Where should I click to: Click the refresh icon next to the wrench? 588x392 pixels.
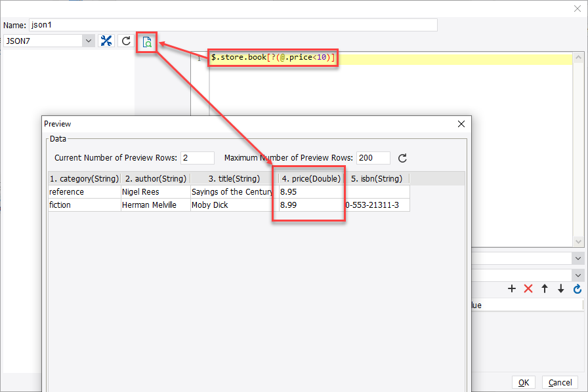(125, 40)
